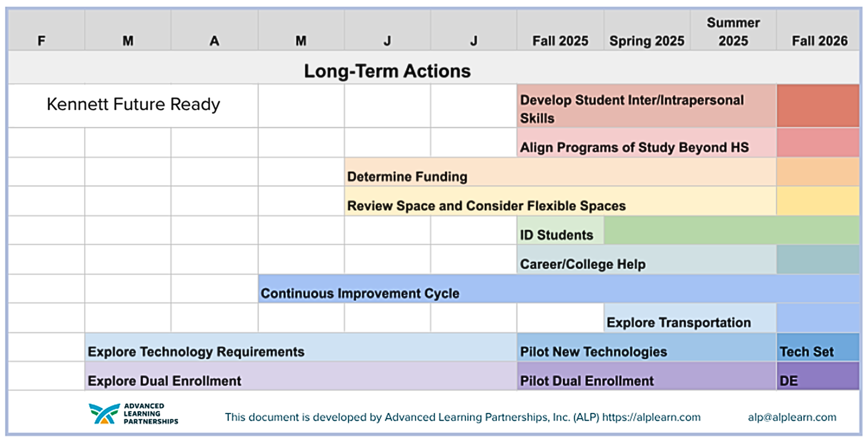Click Review Space and Consider Flexible Spaces
Viewport: 868px width, 444px height.
[x=486, y=205]
